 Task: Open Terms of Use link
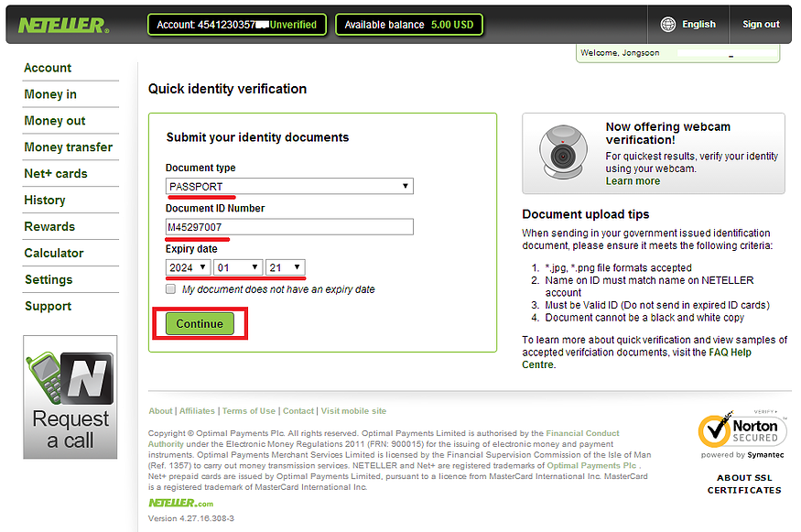click(x=248, y=411)
